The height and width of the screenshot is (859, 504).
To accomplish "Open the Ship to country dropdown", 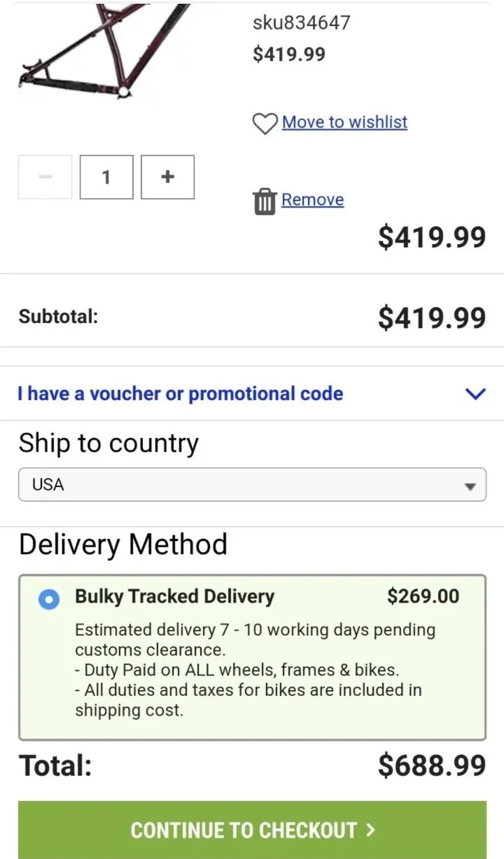I will (x=252, y=484).
